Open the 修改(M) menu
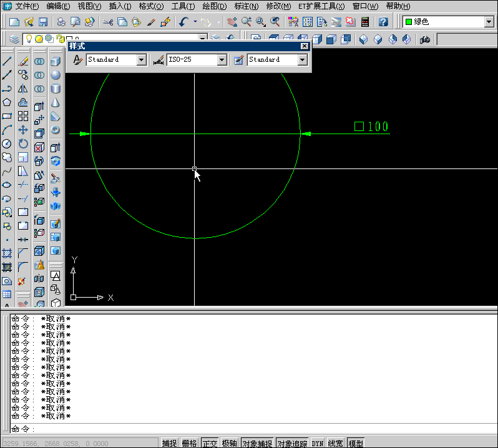Viewport: 498px width, 448px height. 278,6
